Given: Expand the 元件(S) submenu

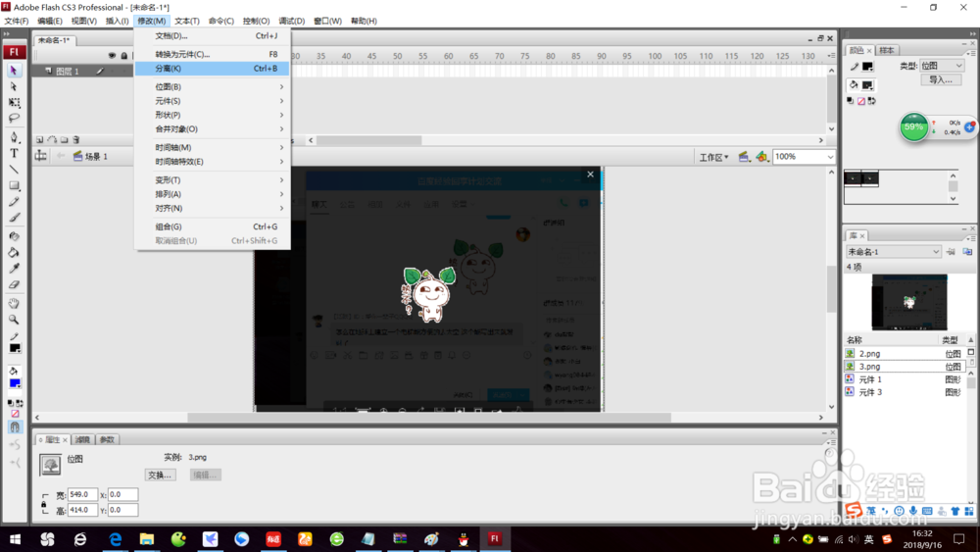Looking at the screenshot, I should [x=213, y=101].
